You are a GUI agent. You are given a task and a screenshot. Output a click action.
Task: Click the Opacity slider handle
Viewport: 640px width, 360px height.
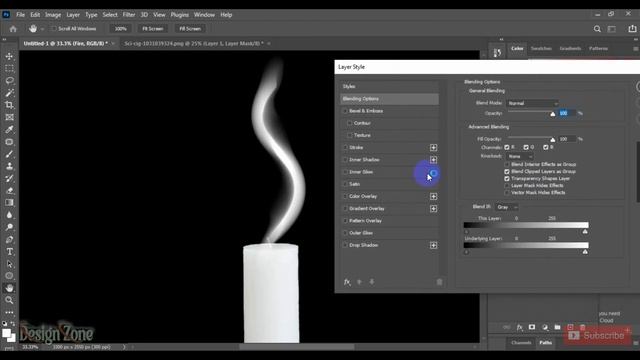coord(553,114)
